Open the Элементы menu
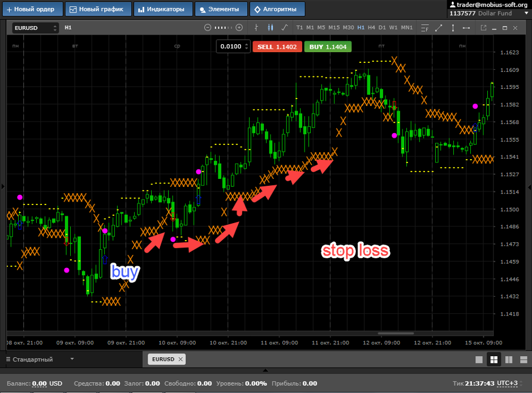532x393 pixels. pos(221,9)
